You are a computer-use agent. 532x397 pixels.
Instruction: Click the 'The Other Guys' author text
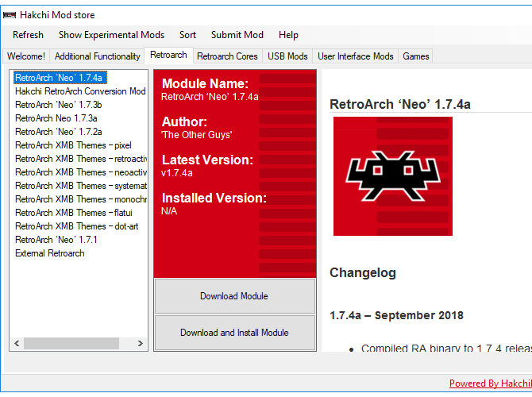pos(196,135)
